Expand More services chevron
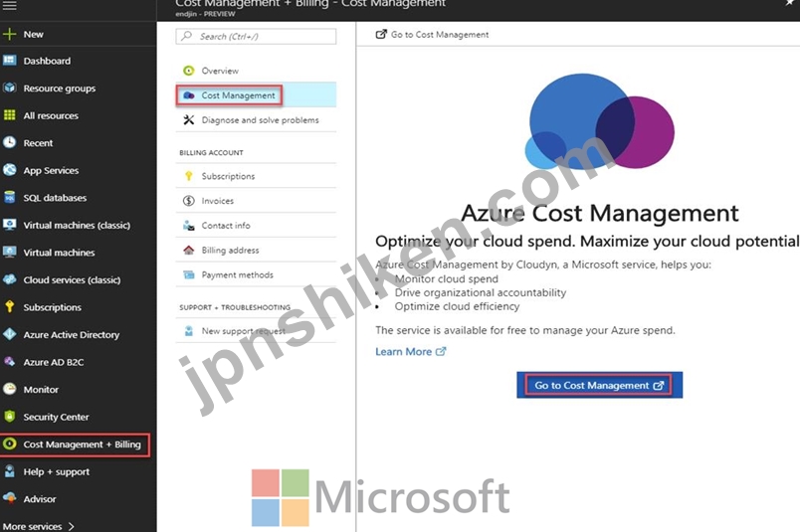 [71, 526]
